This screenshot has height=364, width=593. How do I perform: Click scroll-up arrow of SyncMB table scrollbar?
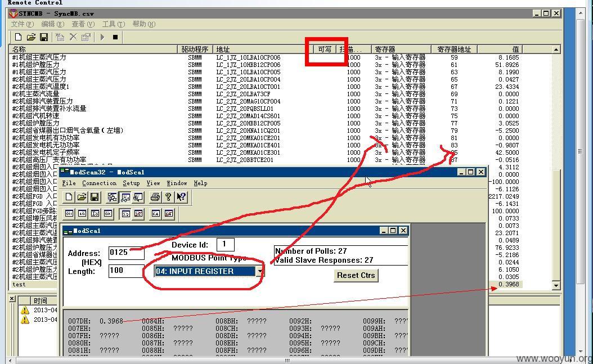tap(556, 50)
